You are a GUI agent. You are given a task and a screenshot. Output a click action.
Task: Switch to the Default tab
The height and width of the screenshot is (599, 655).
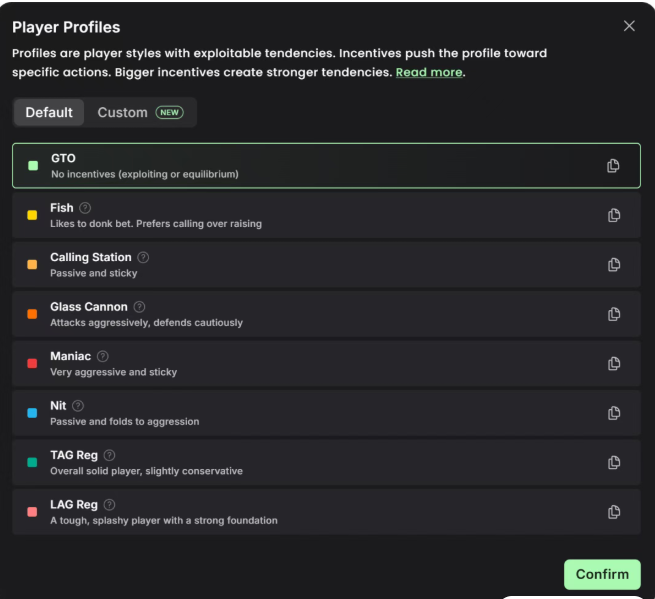click(x=49, y=112)
